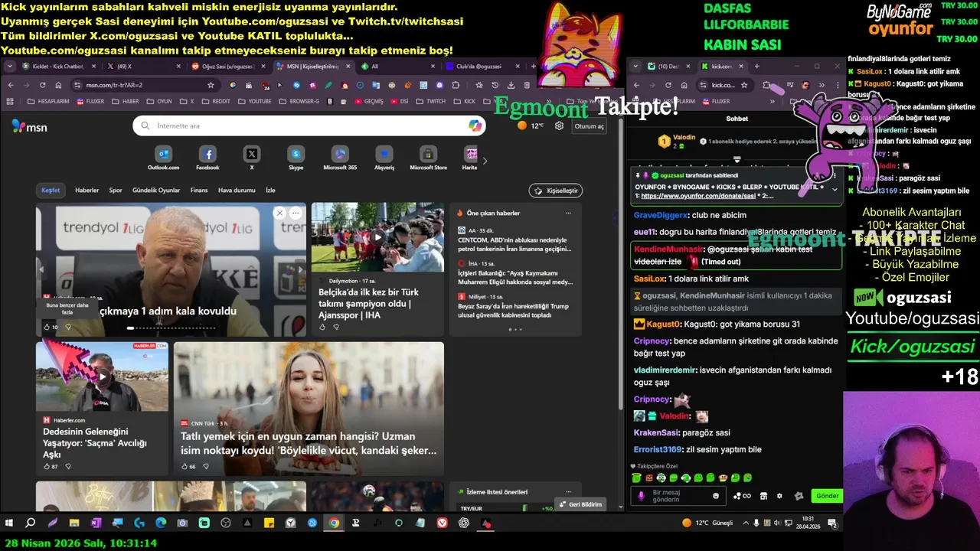Switch to Spor tab on MSN
Viewport: 980px width, 551px height.
click(116, 190)
